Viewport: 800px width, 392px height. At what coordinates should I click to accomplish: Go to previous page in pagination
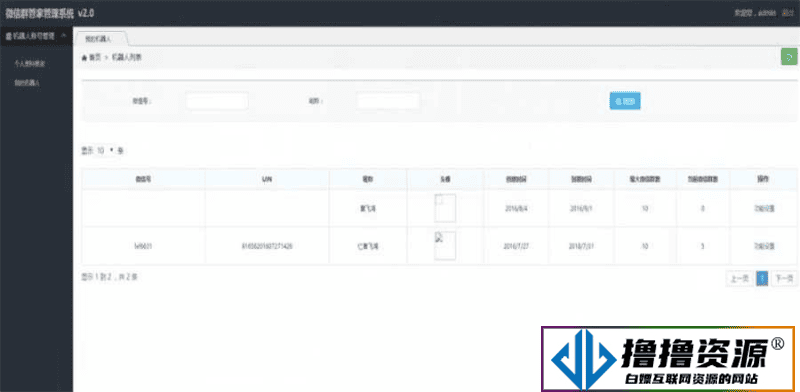(x=739, y=278)
